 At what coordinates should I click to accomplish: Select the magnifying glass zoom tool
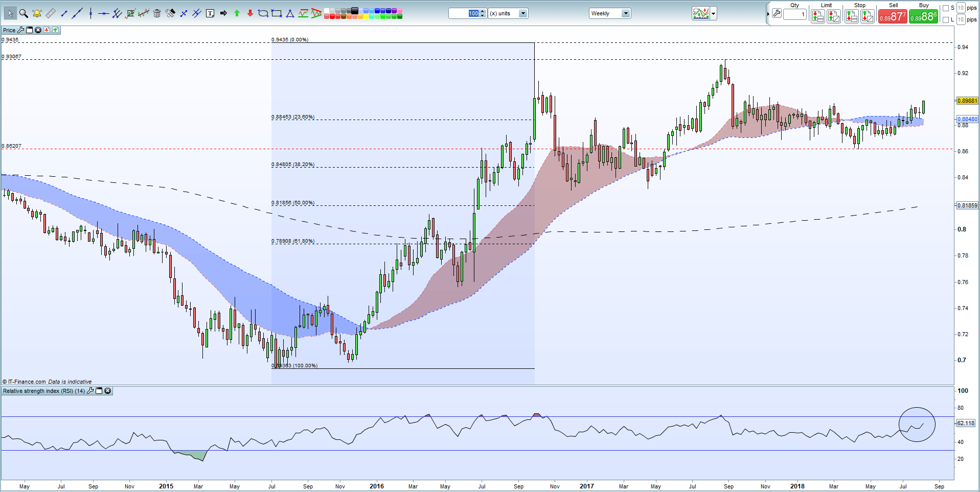tap(24, 14)
